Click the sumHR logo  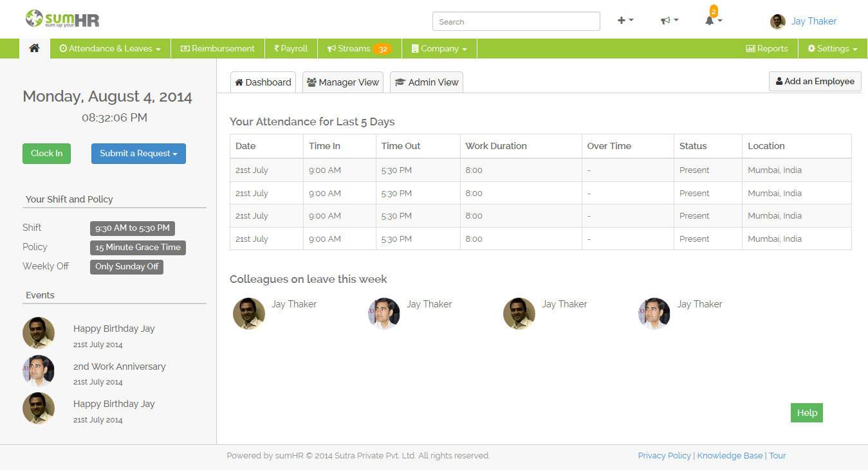point(62,19)
